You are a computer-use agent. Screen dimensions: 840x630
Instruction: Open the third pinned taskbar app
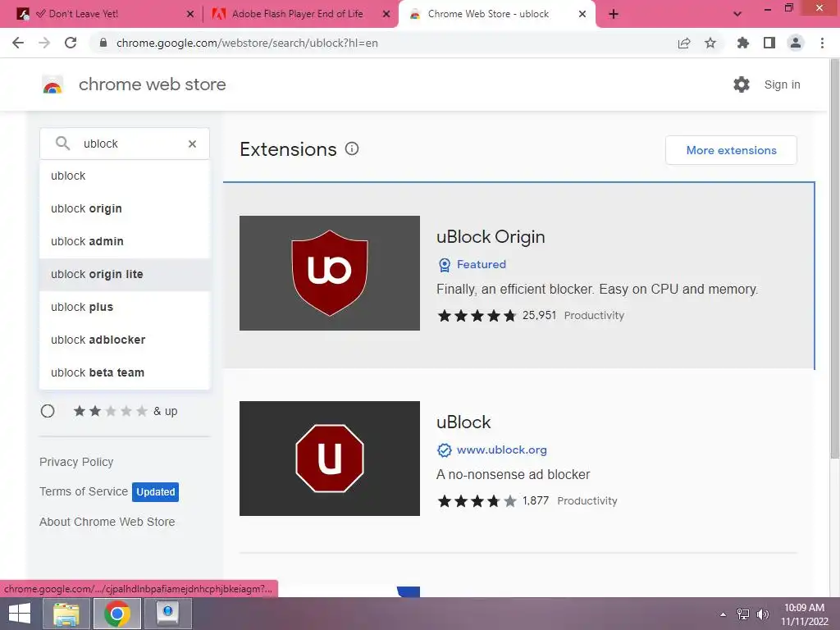168,614
